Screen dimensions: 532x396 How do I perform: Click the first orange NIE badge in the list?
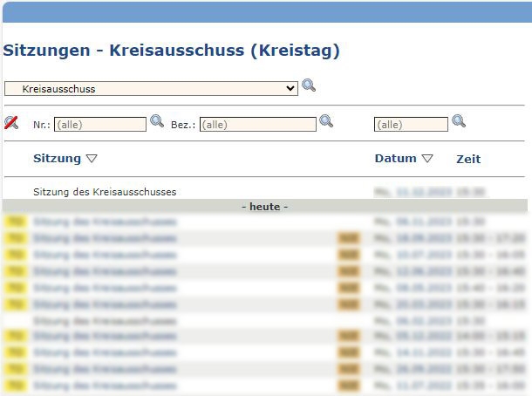tap(349, 238)
